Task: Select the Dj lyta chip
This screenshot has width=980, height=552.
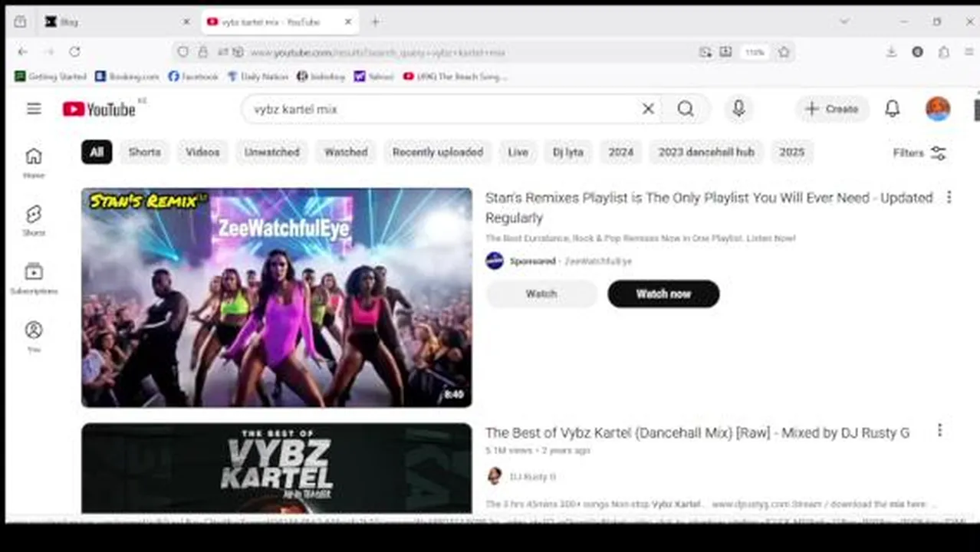Action: click(x=568, y=152)
